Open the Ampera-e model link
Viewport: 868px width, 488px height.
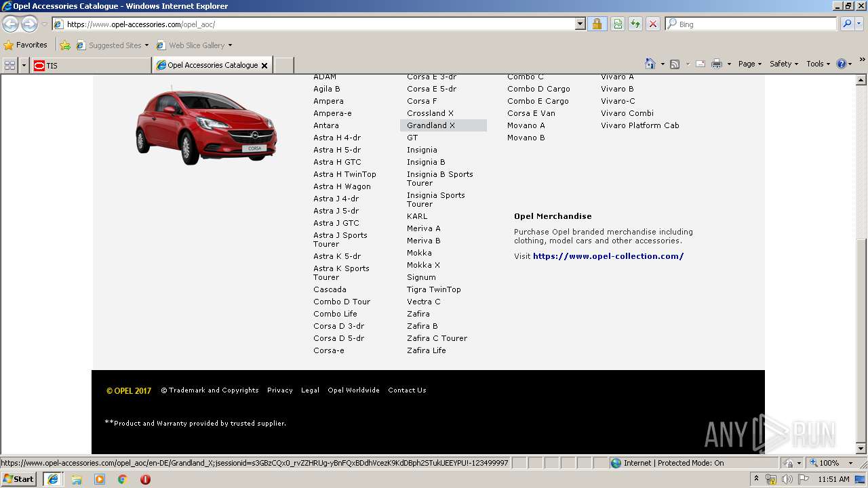[332, 113]
